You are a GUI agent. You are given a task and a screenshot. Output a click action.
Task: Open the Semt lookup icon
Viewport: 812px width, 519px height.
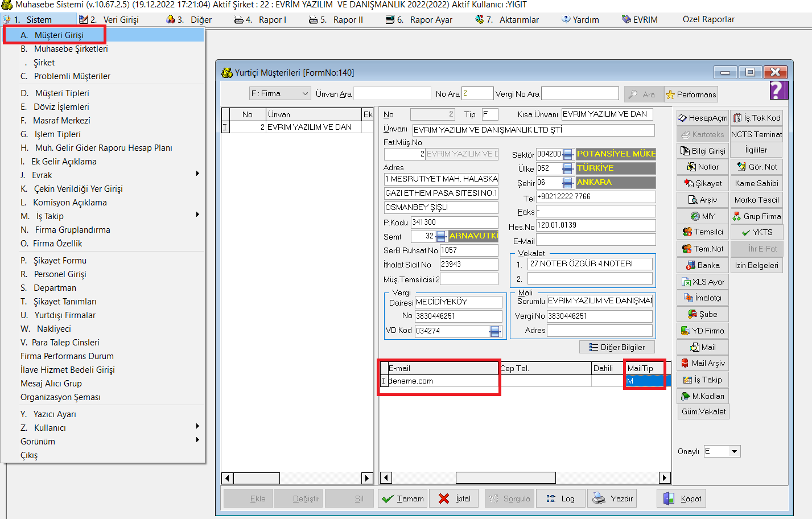(441, 236)
